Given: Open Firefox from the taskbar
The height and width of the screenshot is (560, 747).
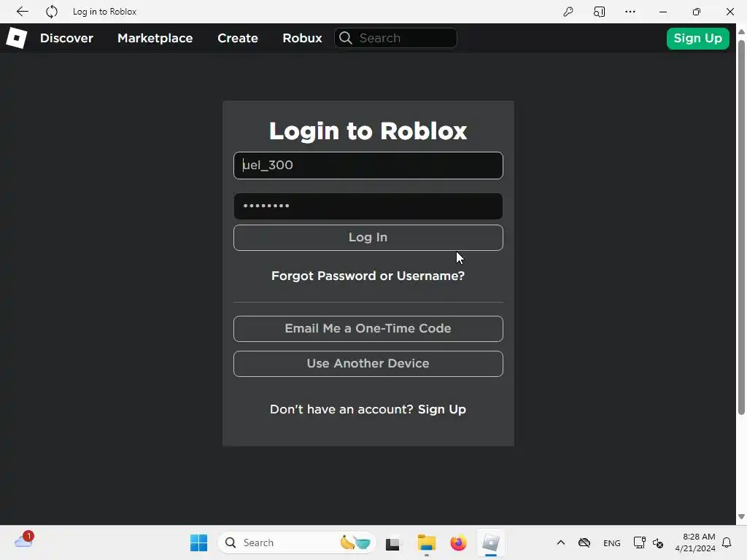Looking at the screenshot, I should 458,542.
